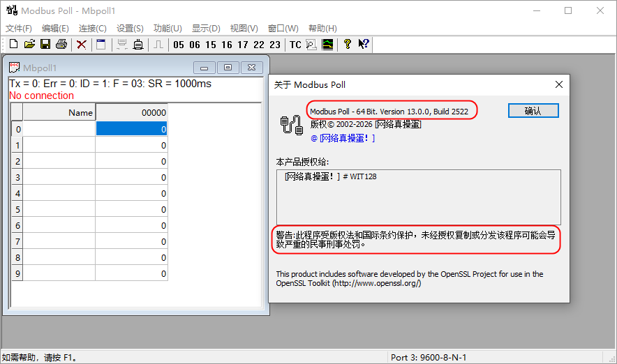Select the Name cell in row 3
The width and height of the screenshot is (617, 364).
click(x=59, y=177)
